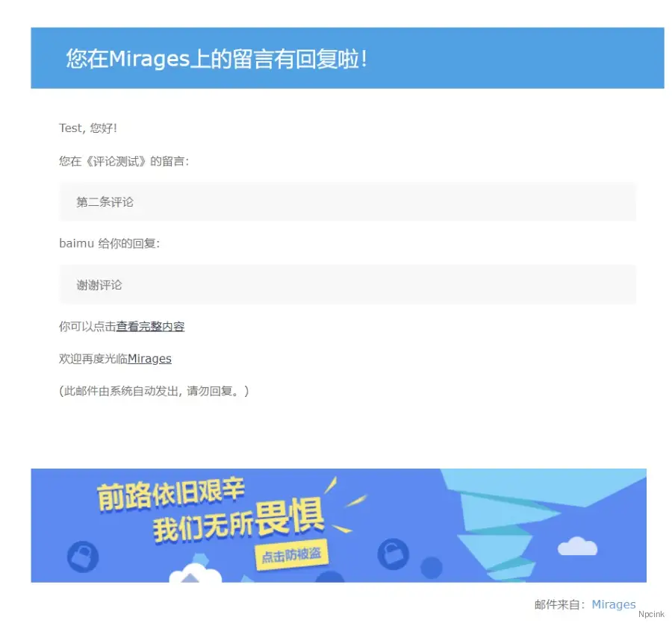This screenshot has height=626, width=672.
Task: Visit the 'Mirages' link in 欢迎再度光临 line
Action: [149, 358]
